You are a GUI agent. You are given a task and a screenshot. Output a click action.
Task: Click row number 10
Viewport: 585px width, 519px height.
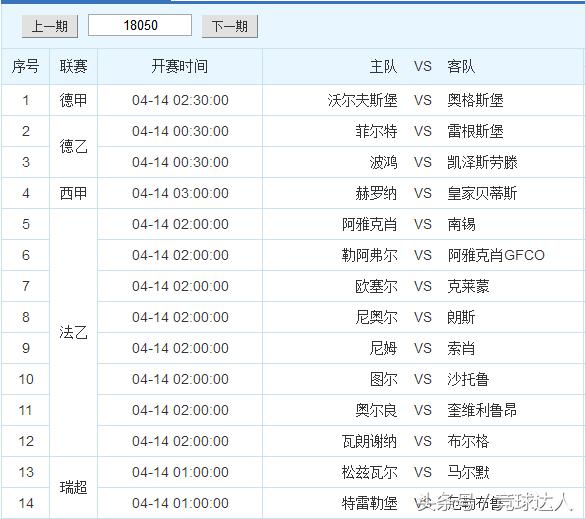(x=26, y=379)
